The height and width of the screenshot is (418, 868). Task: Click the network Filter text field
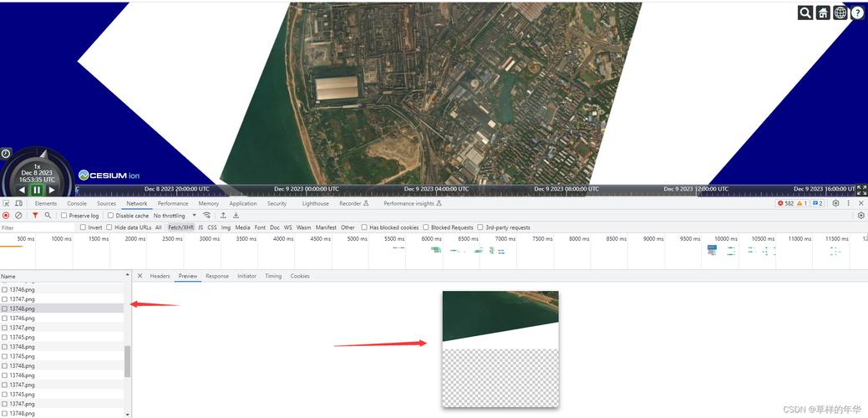(38, 227)
